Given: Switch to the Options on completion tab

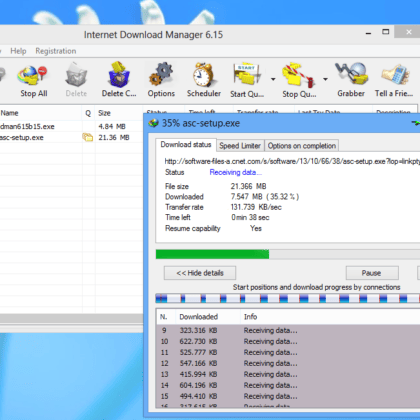Looking at the screenshot, I should point(302,146).
